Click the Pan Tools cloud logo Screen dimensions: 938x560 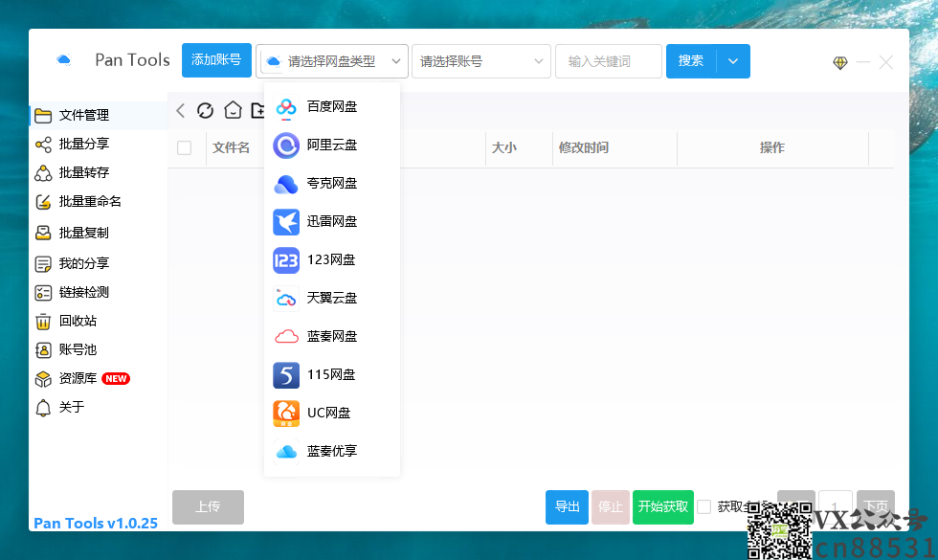tap(63, 59)
